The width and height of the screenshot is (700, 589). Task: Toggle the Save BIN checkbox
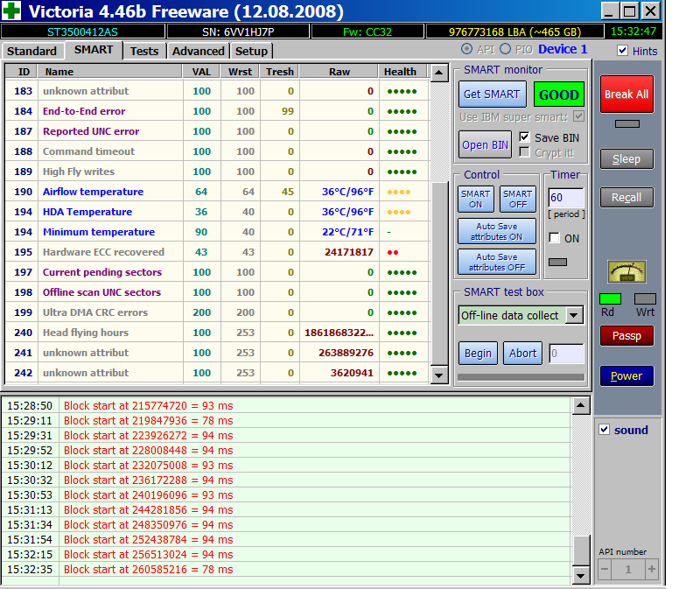(x=524, y=137)
